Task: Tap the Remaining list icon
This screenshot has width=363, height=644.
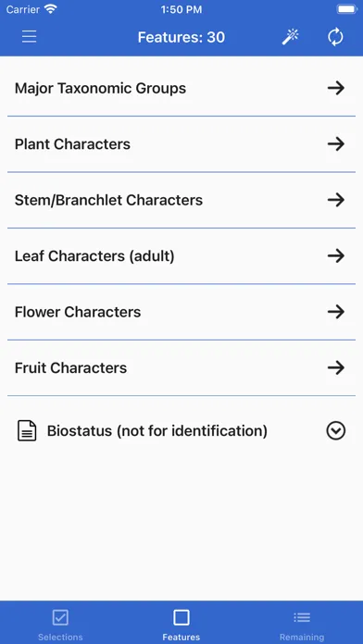Action: pyautogui.click(x=302, y=617)
